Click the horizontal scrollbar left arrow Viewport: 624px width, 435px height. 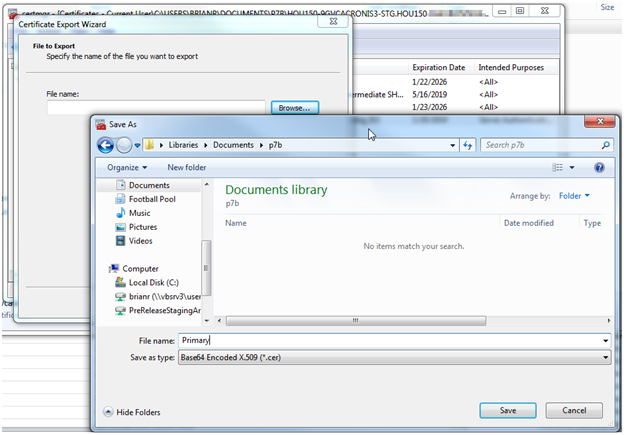point(219,320)
